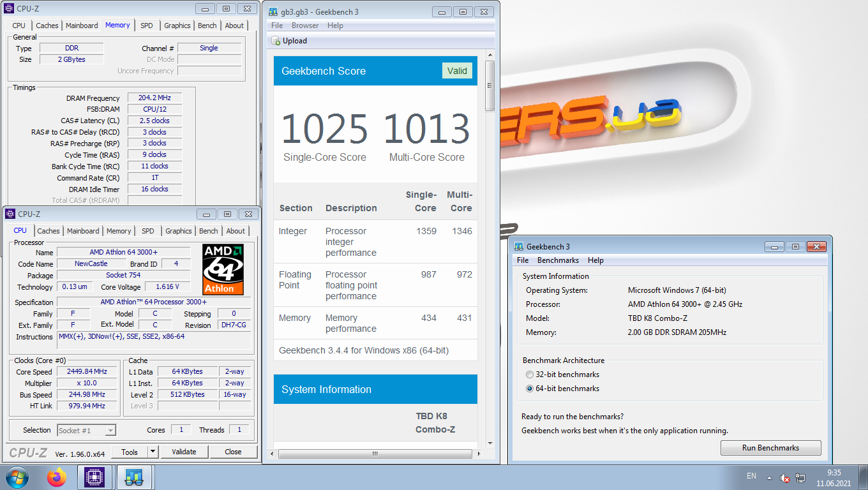The height and width of the screenshot is (490, 868).
Task: Switch to SPD tab in CPU-Z Timings window
Action: click(x=147, y=26)
